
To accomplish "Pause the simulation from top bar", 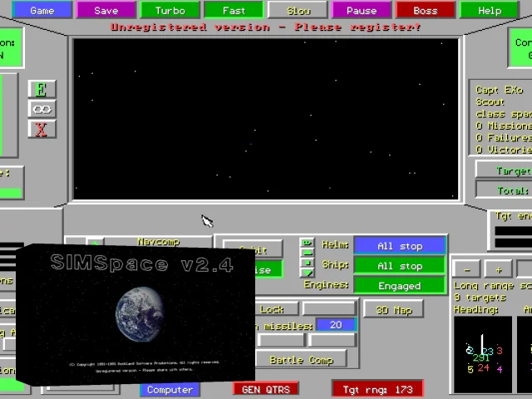I will pos(362,10).
